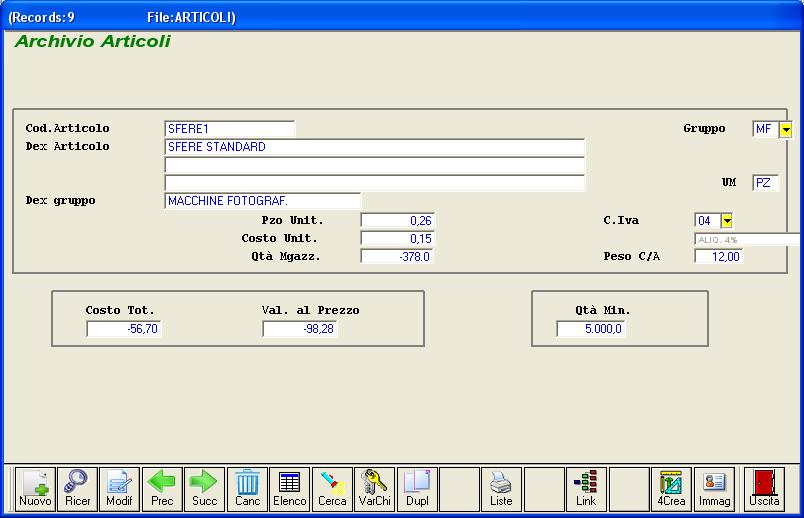Click the Archivio Articoli heading
This screenshot has width=804, height=518.
93,42
